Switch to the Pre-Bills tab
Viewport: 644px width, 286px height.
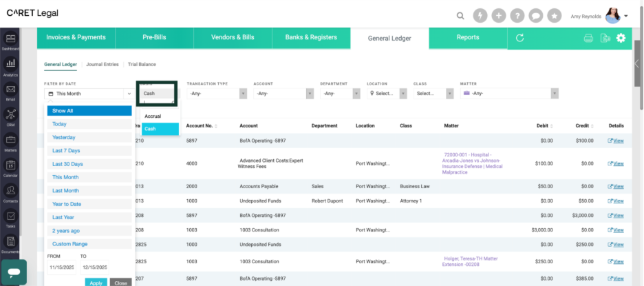(x=154, y=37)
